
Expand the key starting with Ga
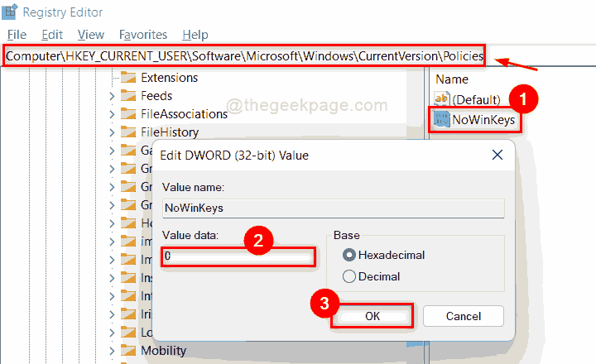coord(112,151)
